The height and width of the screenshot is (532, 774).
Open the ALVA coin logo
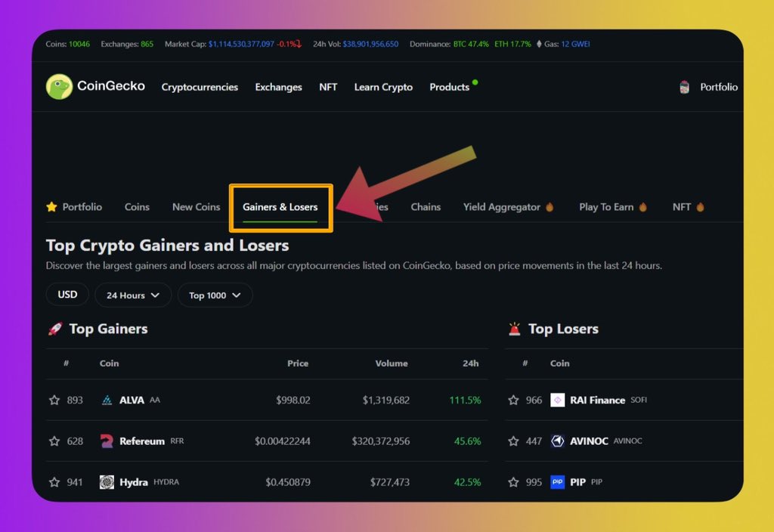pyautogui.click(x=107, y=400)
